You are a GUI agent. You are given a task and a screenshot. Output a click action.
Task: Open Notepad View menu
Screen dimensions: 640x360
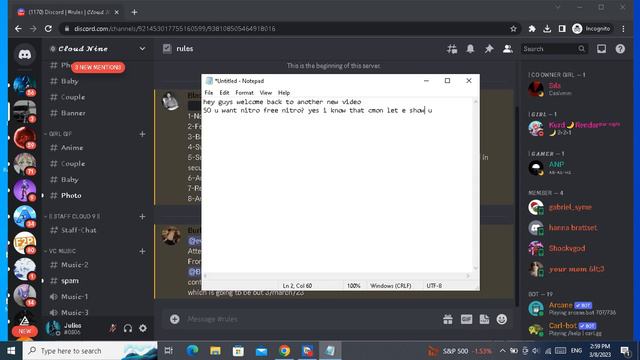(x=266, y=93)
